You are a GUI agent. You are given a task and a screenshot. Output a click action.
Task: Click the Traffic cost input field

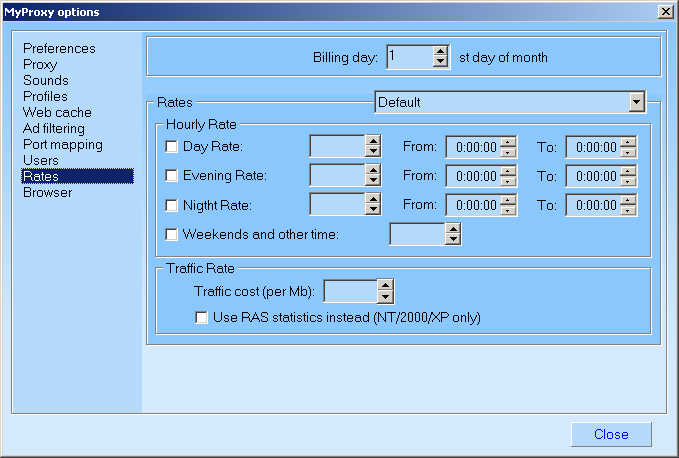click(351, 291)
